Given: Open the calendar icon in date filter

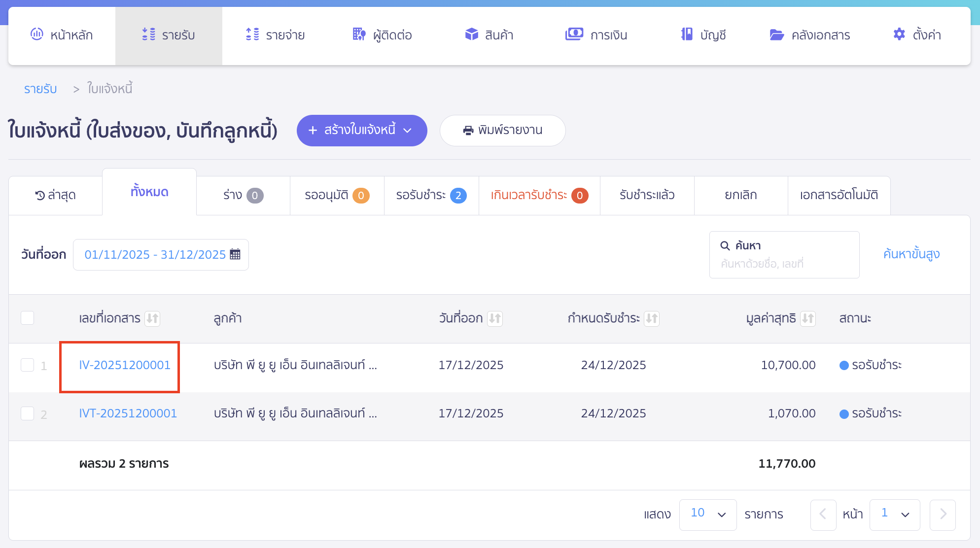Looking at the screenshot, I should click(x=235, y=254).
